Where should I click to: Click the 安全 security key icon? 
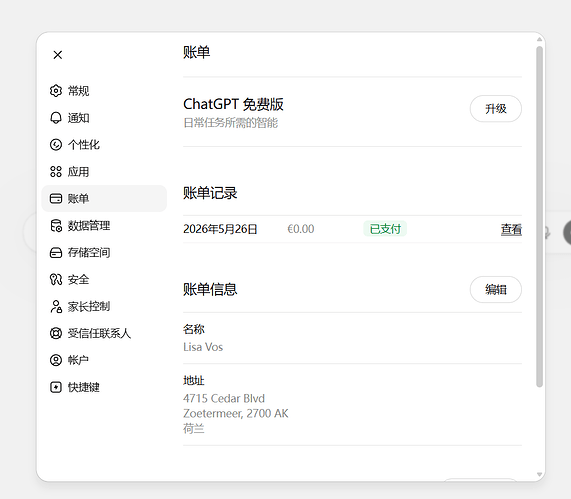56,279
